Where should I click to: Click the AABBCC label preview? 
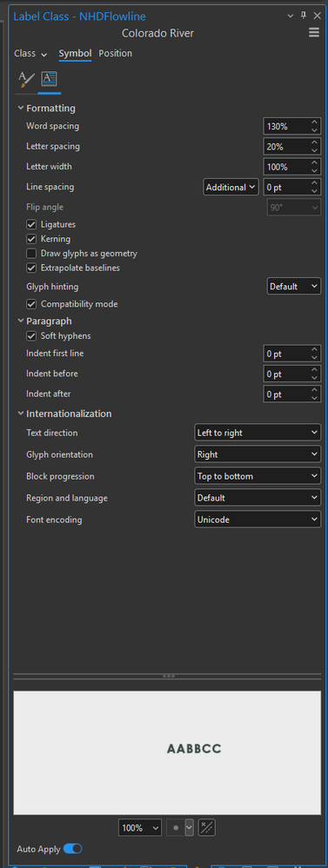(x=194, y=749)
